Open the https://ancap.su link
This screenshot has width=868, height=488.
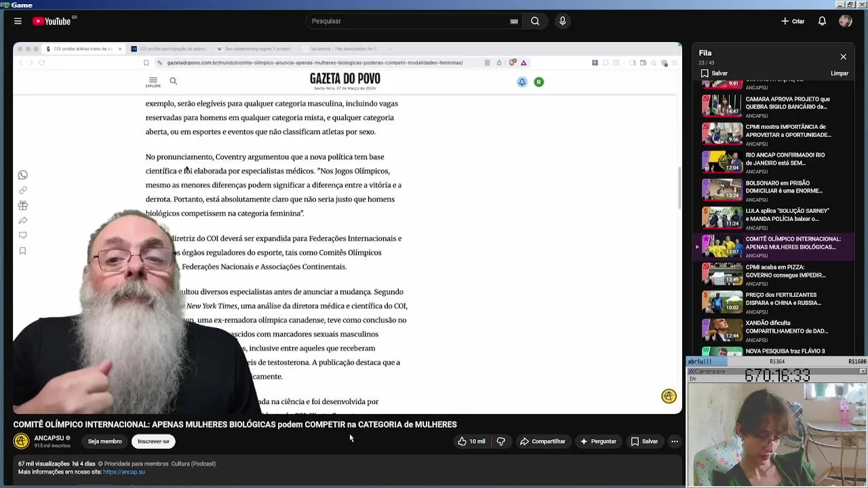124,472
